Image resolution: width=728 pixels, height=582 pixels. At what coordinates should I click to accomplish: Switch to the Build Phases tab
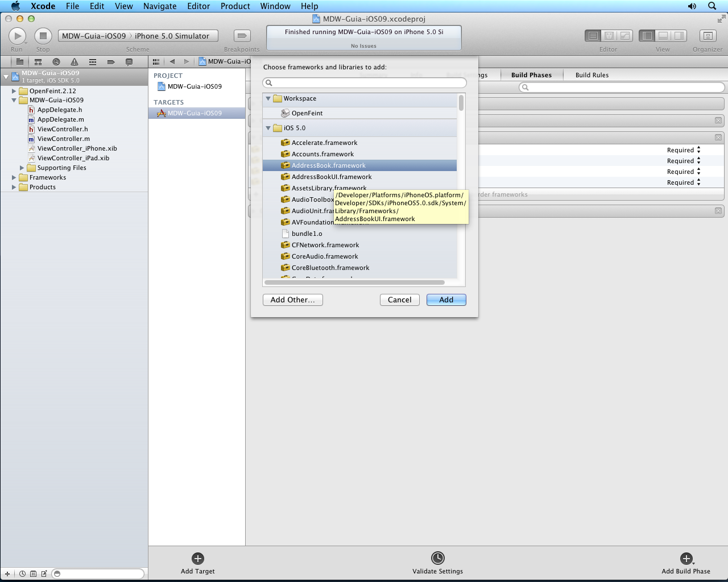click(531, 75)
